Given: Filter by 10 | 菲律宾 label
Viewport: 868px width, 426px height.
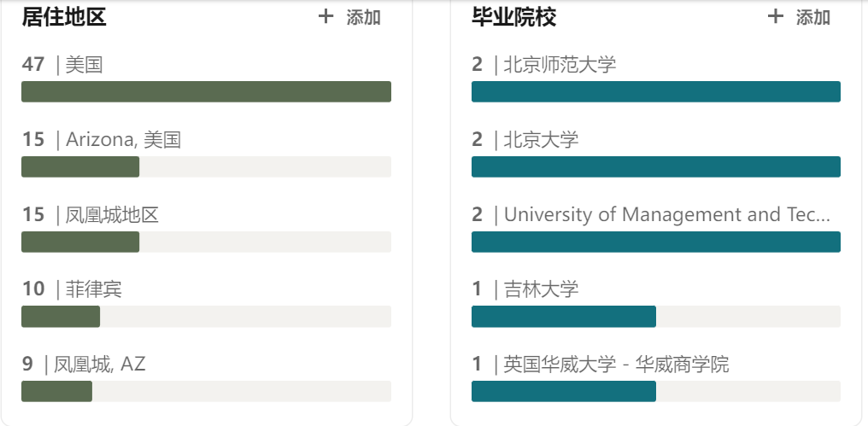Looking at the screenshot, I should click(72, 289).
